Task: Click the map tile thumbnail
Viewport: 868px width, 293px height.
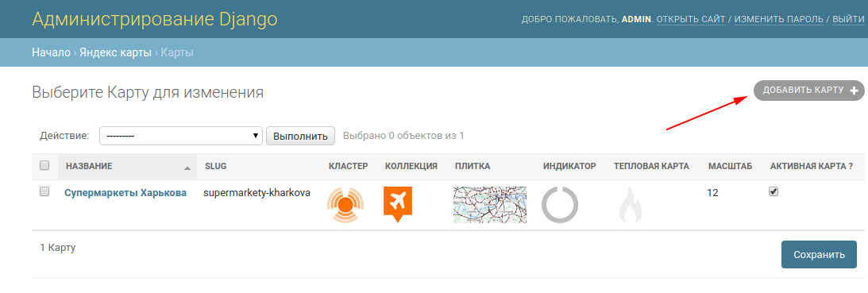Action: (490, 205)
